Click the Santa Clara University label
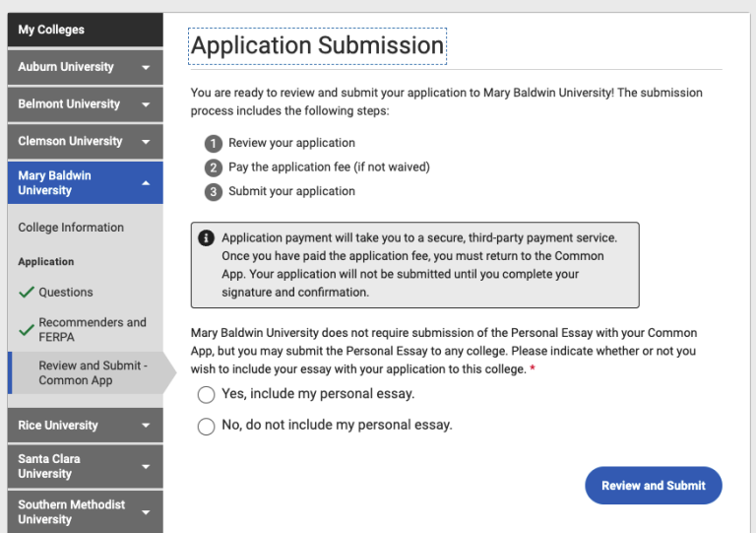This screenshot has height=533, width=756. pos(49,466)
